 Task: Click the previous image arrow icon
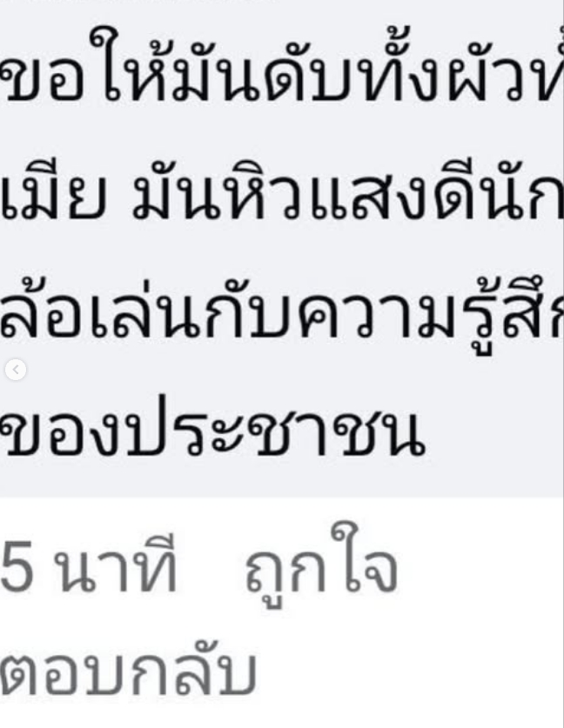tap(16, 370)
